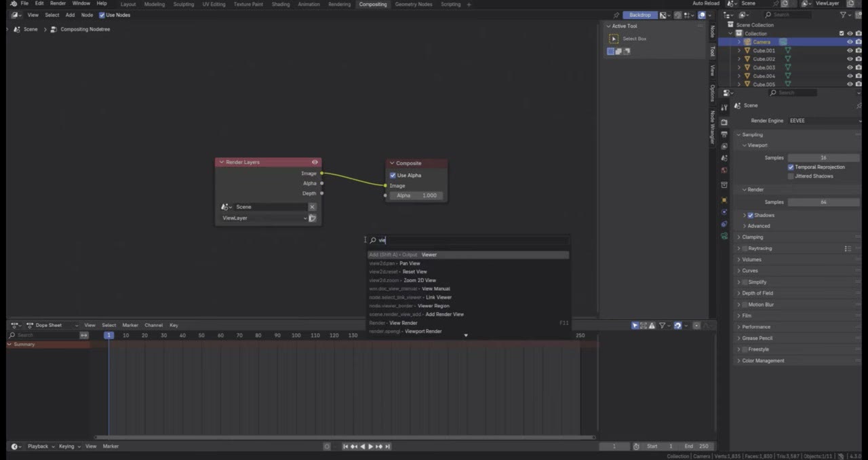Hide Camera in viewport via eye icon
This screenshot has width=868, height=460.
point(850,42)
